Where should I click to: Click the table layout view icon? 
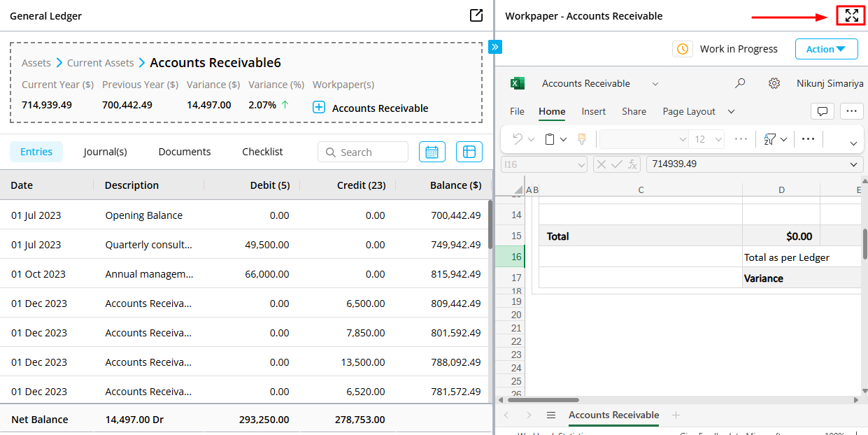(x=469, y=152)
